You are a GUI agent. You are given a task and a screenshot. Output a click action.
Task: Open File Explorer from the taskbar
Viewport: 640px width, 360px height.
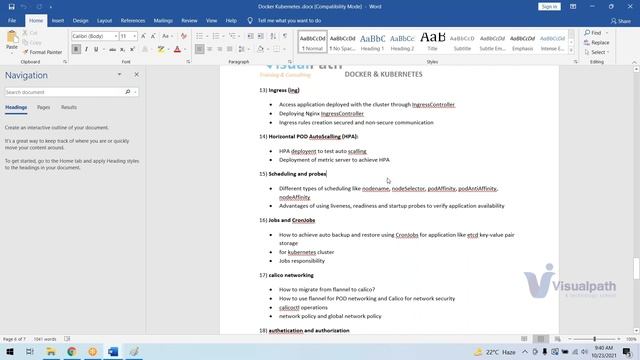(51, 351)
